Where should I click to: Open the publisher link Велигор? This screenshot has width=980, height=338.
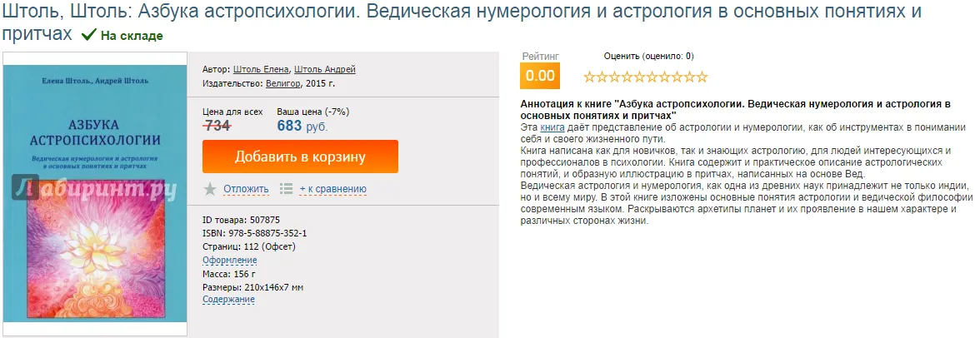click(x=283, y=84)
